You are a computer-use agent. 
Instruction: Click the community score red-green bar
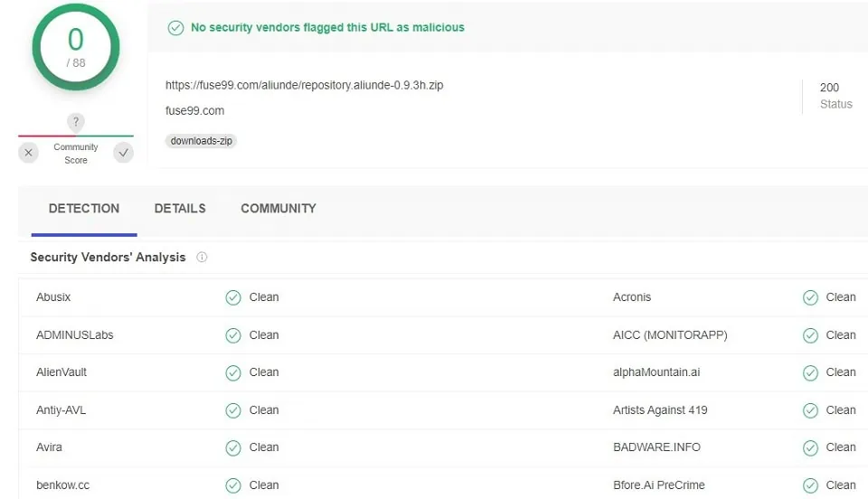pyautogui.click(x=76, y=137)
